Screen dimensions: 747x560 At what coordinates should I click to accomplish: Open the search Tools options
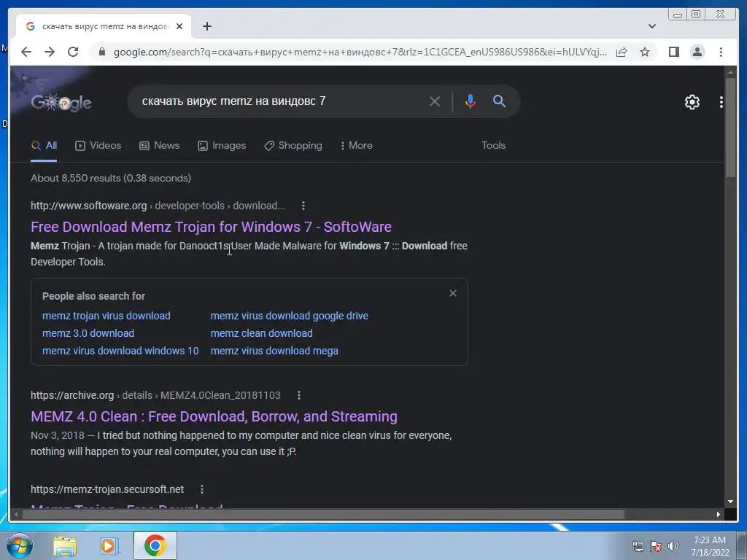coord(493,146)
